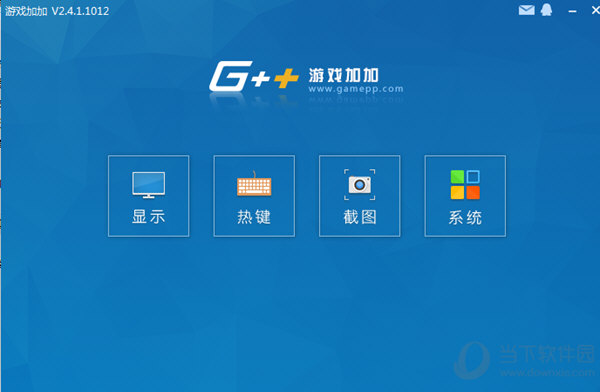Open the 热键 hotkey settings tile
Screen dimensions: 600x392
coord(254,196)
